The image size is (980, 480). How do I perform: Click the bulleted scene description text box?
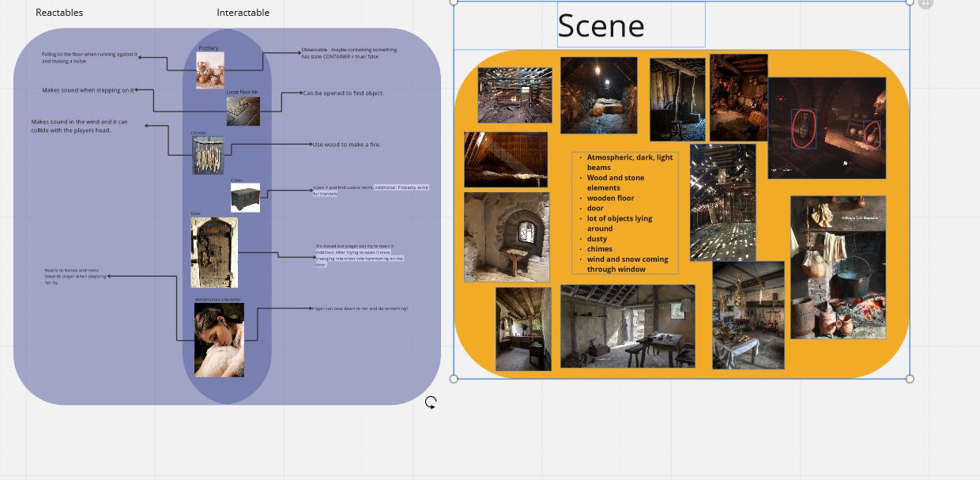pos(624,213)
